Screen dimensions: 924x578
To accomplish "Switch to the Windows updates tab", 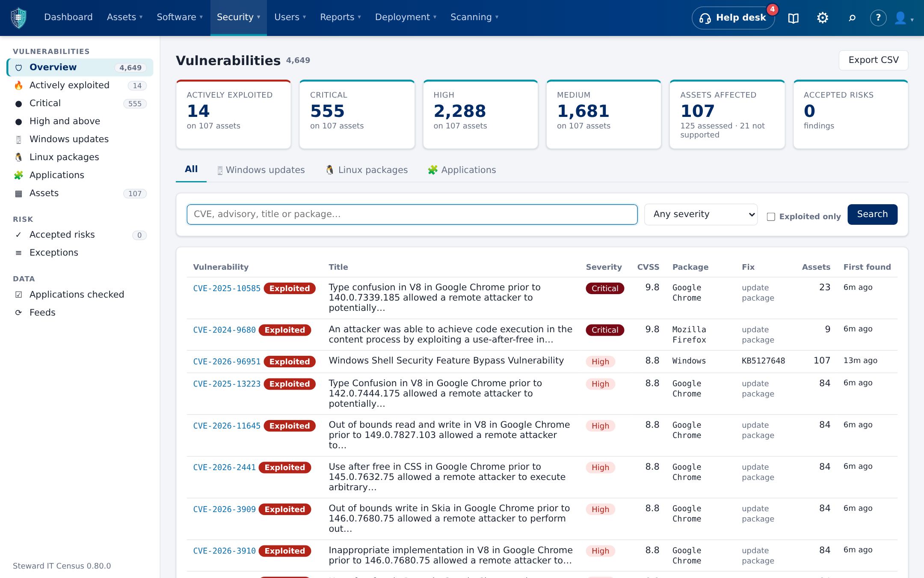I will pyautogui.click(x=261, y=170).
